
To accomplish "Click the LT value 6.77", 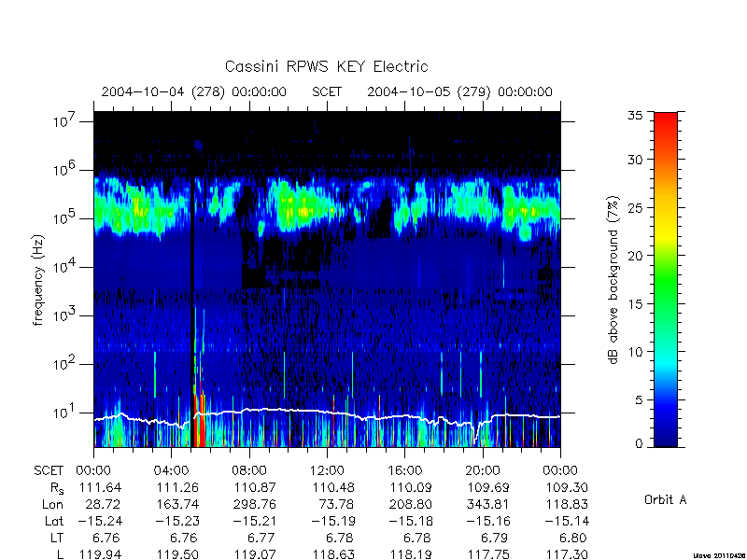I will pyautogui.click(x=261, y=538).
